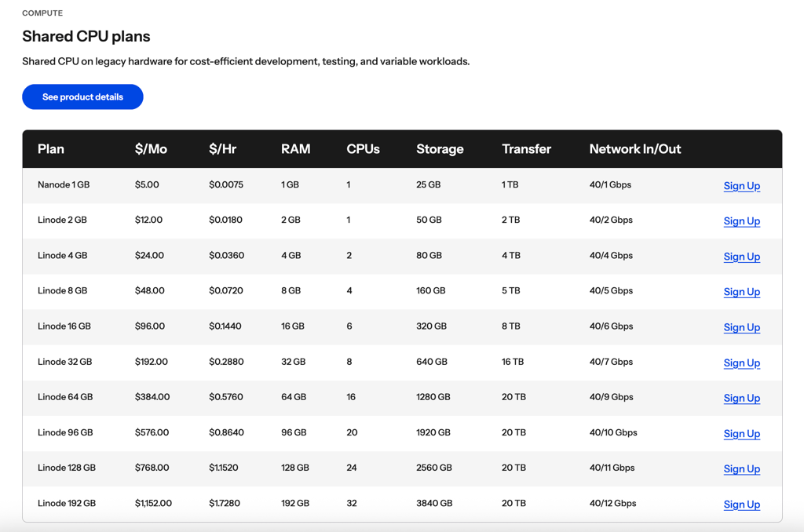Click the Linode 192 GB plan name
The height and width of the screenshot is (532, 804).
[67, 503]
